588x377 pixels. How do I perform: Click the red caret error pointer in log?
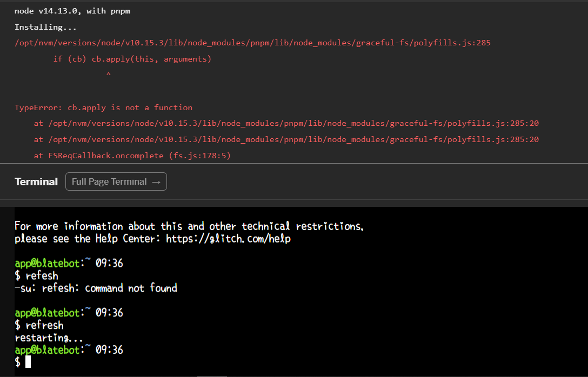pyautogui.click(x=108, y=75)
